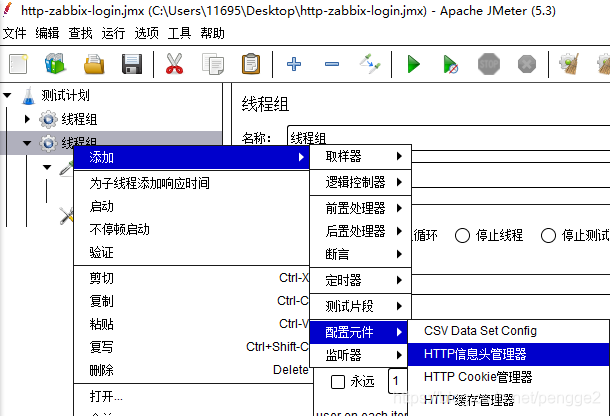
Task: Click the loop count field showing 1
Action: 398,381
